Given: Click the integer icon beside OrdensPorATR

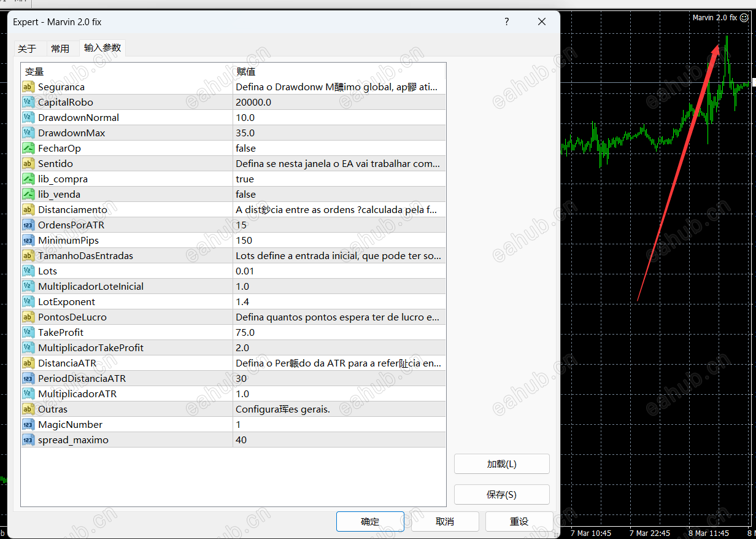Looking at the screenshot, I should 28,225.
